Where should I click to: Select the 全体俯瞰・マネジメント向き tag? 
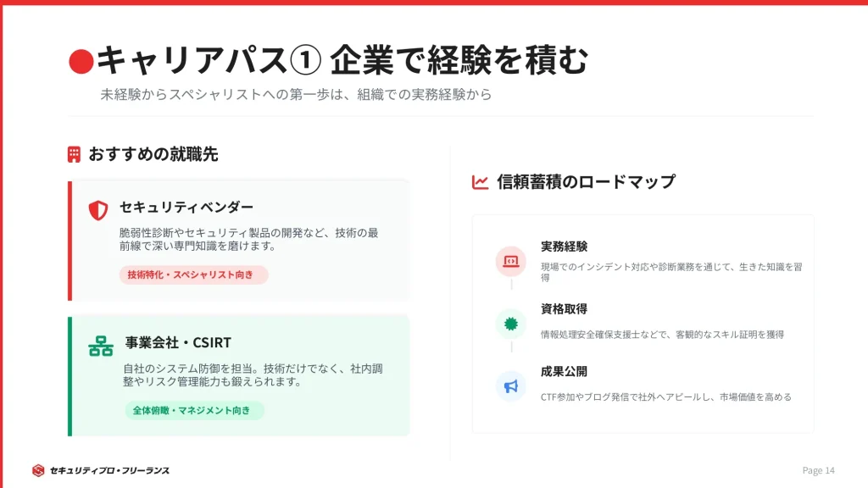point(194,411)
